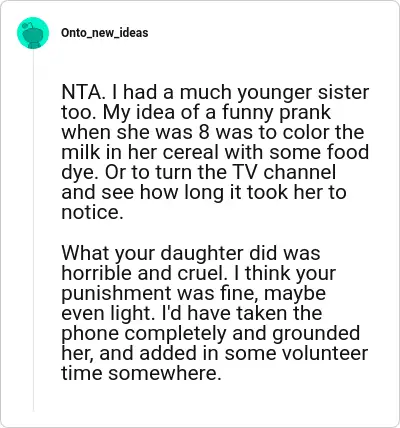
Task: Click the word "grounded" in the second paragraph
Action: tap(316, 334)
